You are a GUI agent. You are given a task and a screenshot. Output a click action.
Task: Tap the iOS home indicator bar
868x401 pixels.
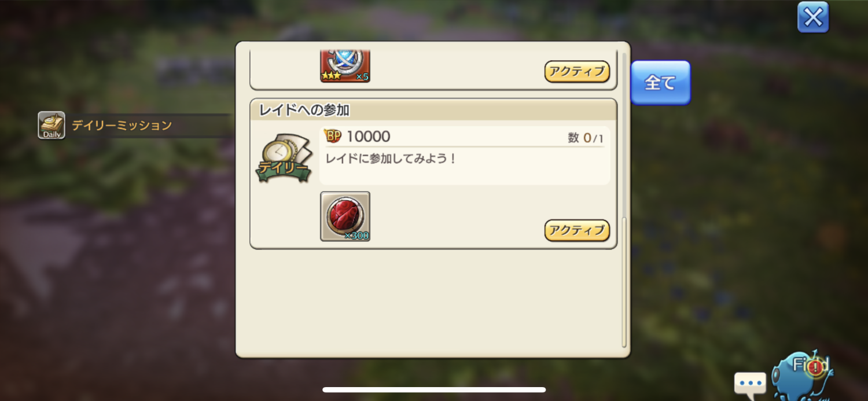pos(434,389)
